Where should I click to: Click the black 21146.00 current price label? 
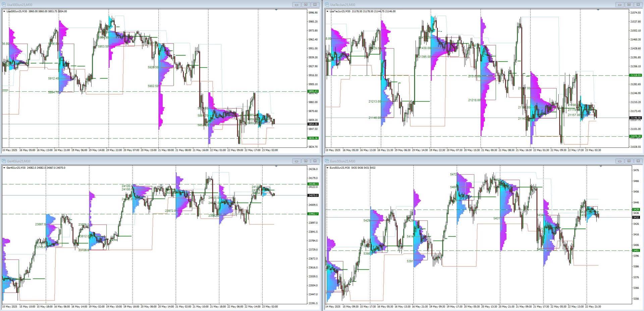(x=636, y=118)
